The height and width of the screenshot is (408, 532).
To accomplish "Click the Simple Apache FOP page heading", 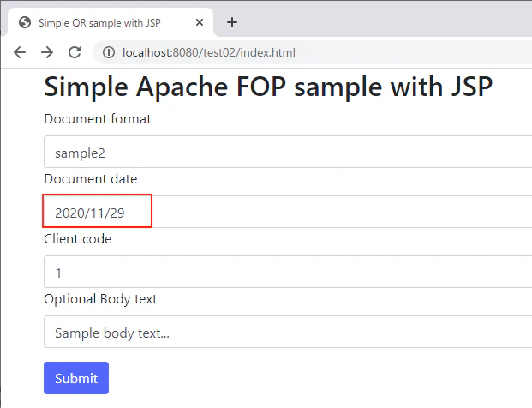I will pos(268,87).
